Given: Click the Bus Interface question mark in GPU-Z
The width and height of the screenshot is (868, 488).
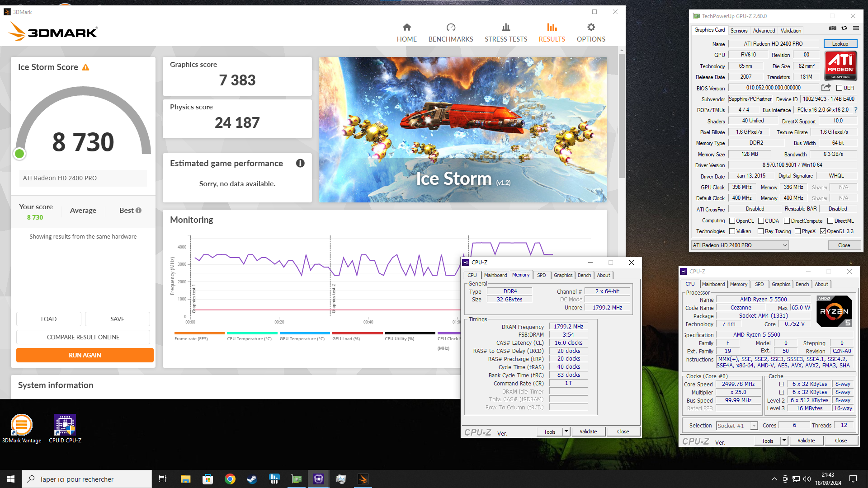Looking at the screenshot, I should 855,110.
